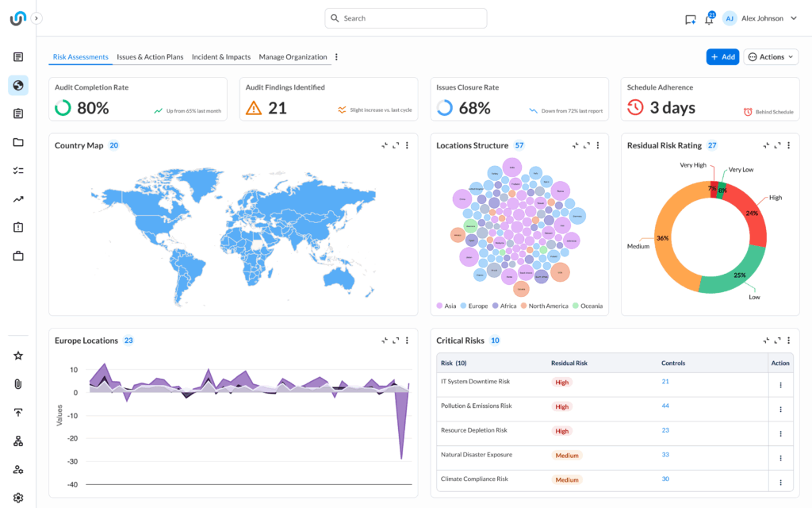
Task: Switch to Issues & Action Plans tab
Action: (x=150, y=57)
